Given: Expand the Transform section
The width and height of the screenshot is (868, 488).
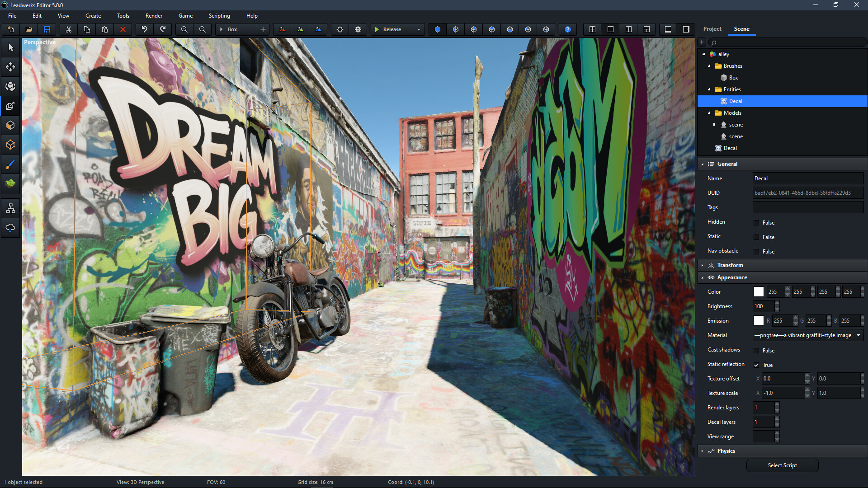Looking at the screenshot, I should [x=703, y=265].
